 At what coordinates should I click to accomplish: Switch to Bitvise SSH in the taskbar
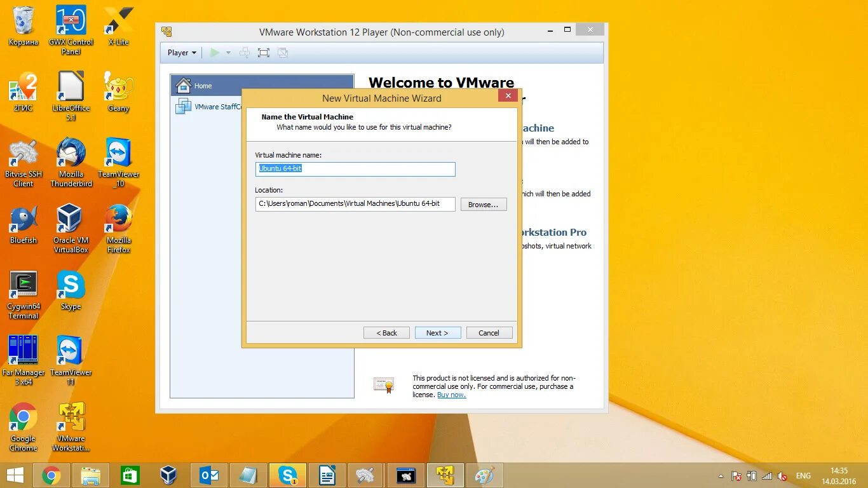click(365, 475)
